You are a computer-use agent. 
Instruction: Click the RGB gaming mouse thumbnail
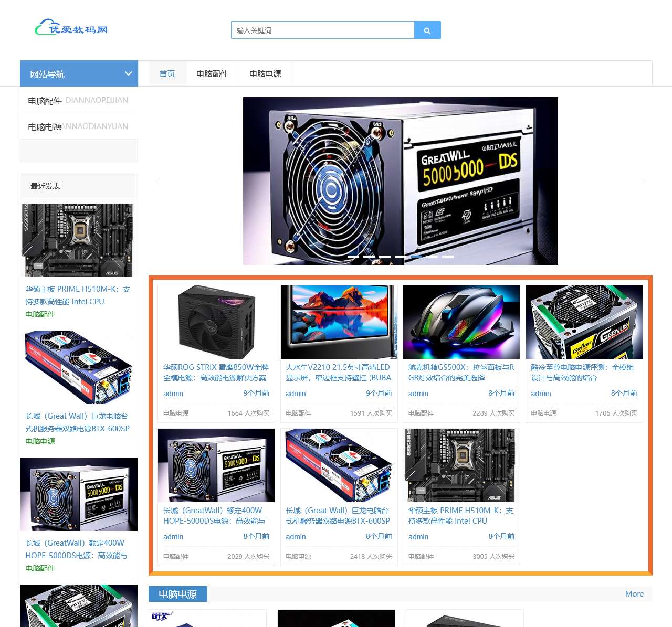tap(461, 322)
